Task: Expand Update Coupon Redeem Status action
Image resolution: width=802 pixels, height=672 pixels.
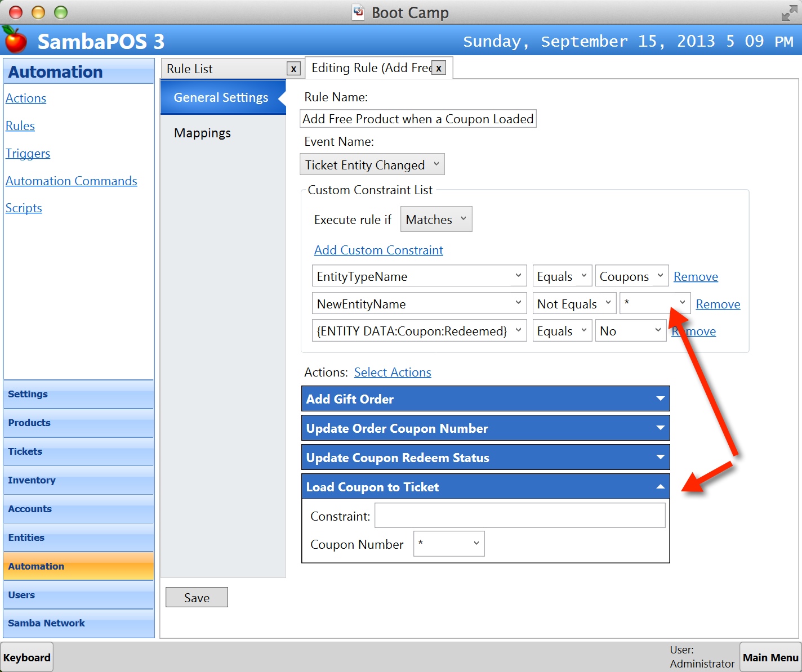Action: [x=661, y=458]
